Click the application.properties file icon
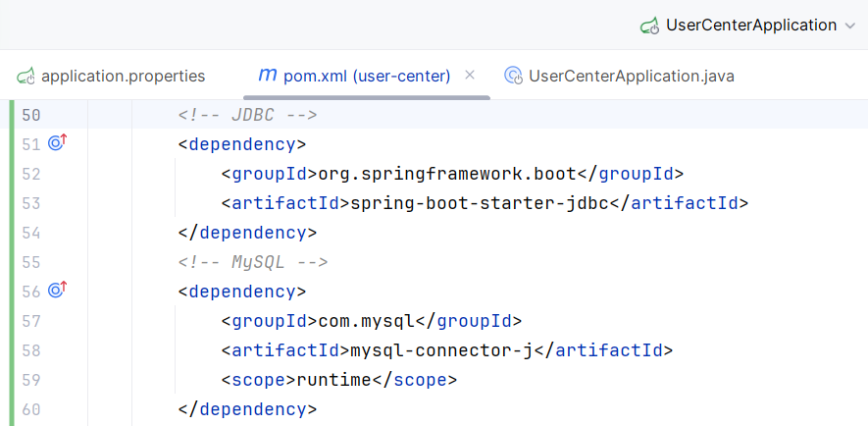 click(x=26, y=76)
